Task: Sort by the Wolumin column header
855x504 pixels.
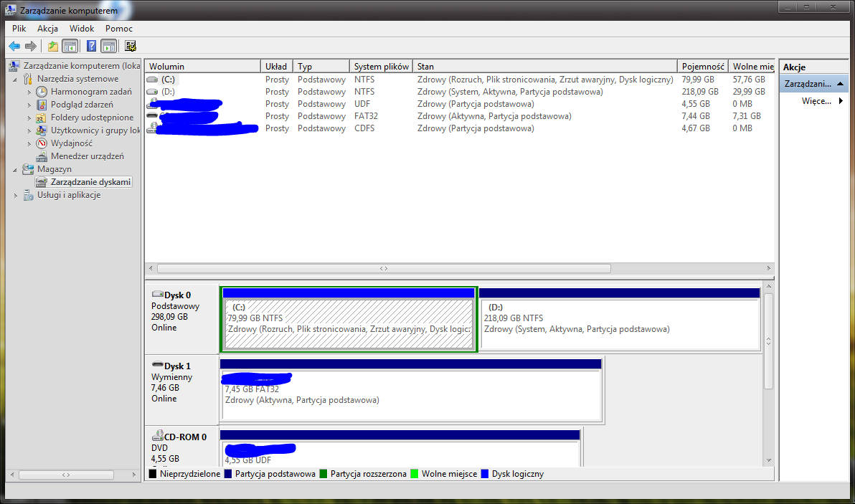Action: pyautogui.click(x=203, y=67)
